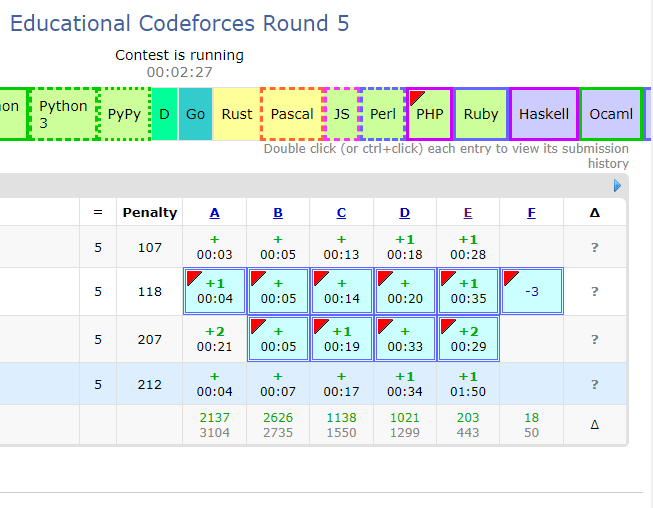This screenshot has width=653, height=508.
Task: Click the question mark in the 212 penalty row
Action: (x=595, y=384)
